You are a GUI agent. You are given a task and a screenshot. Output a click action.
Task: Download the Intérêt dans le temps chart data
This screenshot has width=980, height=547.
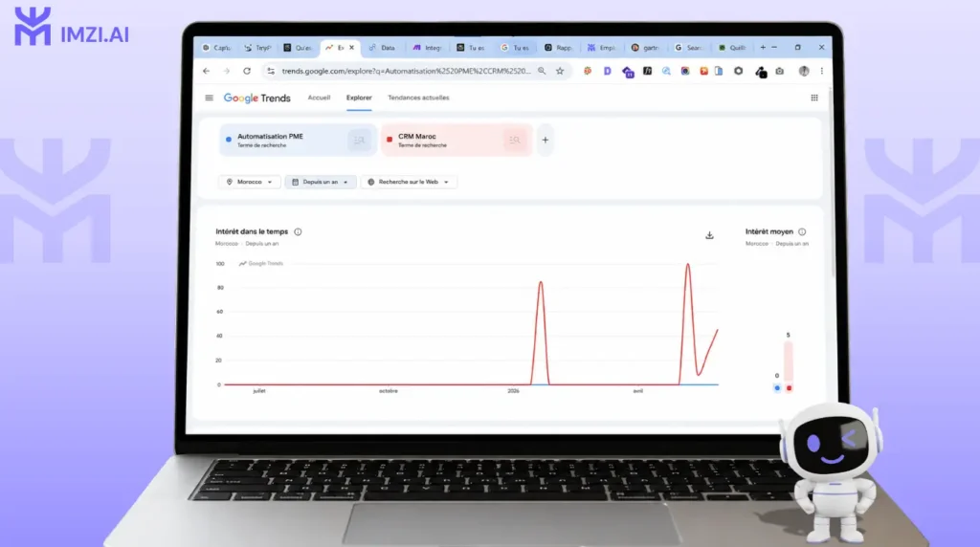pyautogui.click(x=709, y=235)
